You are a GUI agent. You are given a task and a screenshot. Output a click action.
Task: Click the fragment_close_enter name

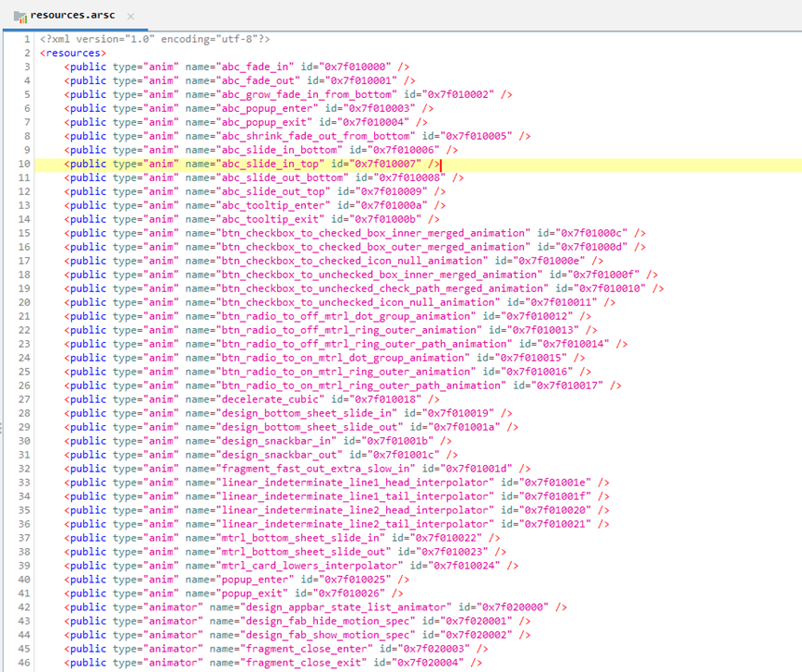tap(307, 648)
